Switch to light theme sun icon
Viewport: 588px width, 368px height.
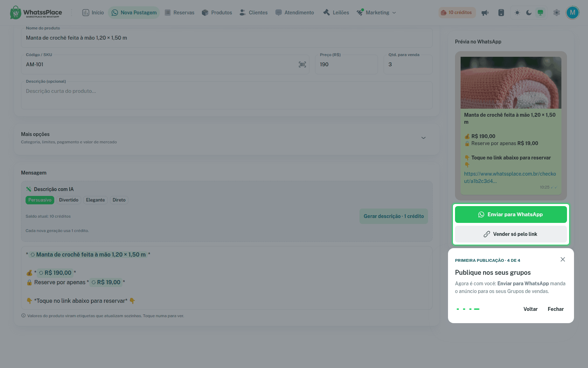[x=517, y=13]
